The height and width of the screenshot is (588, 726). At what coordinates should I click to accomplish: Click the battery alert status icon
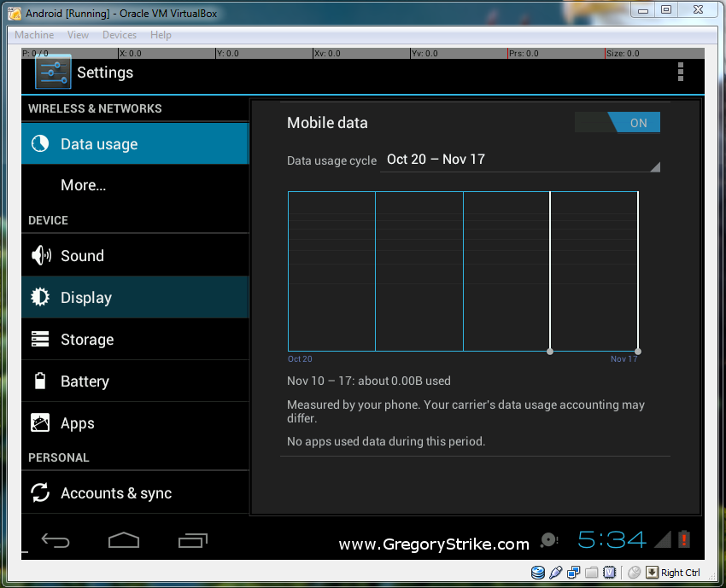[683, 539]
